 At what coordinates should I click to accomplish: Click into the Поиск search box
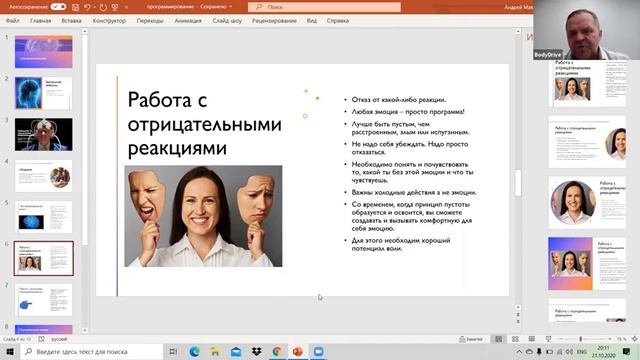(x=324, y=7)
